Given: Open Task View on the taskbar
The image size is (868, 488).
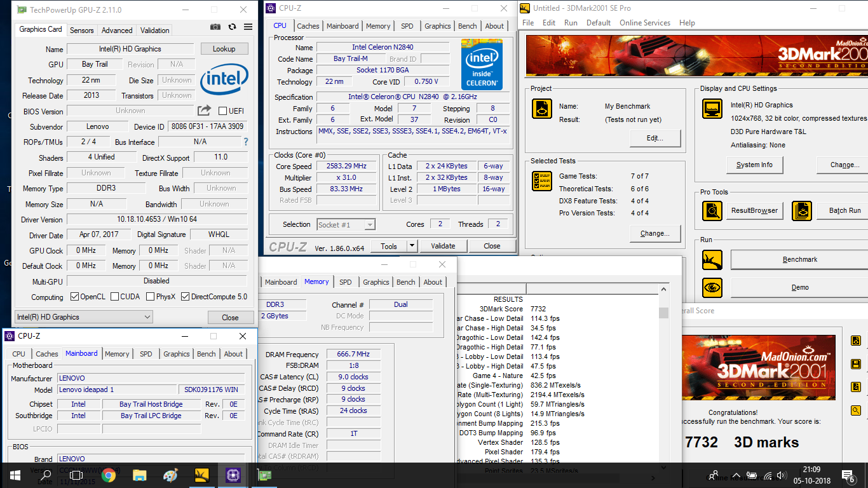Looking at the screenshot, I should click(76, 475).
